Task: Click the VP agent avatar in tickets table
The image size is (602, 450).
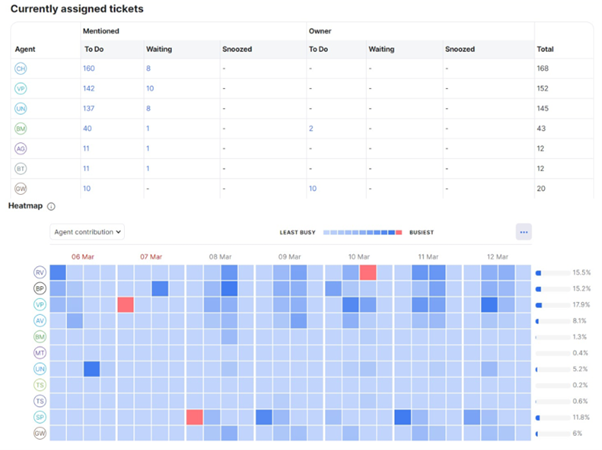Action: (21, 89)
